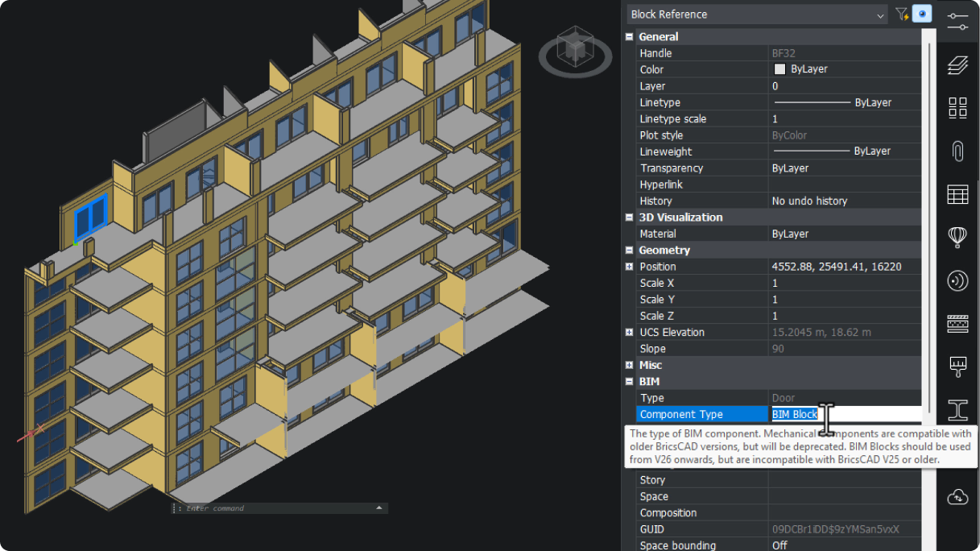
Task: Collapse the BIM section header
Action: [x=629, y=381]
